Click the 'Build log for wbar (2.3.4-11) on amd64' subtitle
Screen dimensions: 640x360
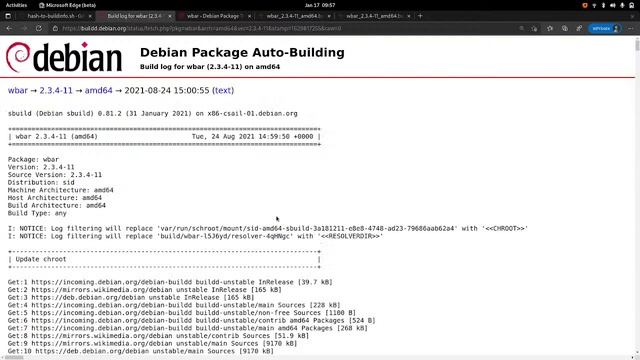(x=210, y=67)
